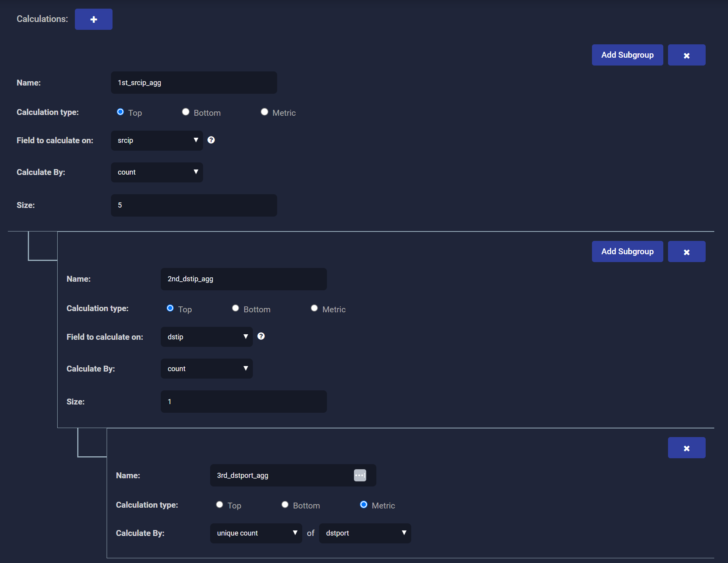Viewport: 728px width, 563px height.
Task: Click the ellipsis icon in 3rd_dstport_agg name field
Action: tap(359, 475)
